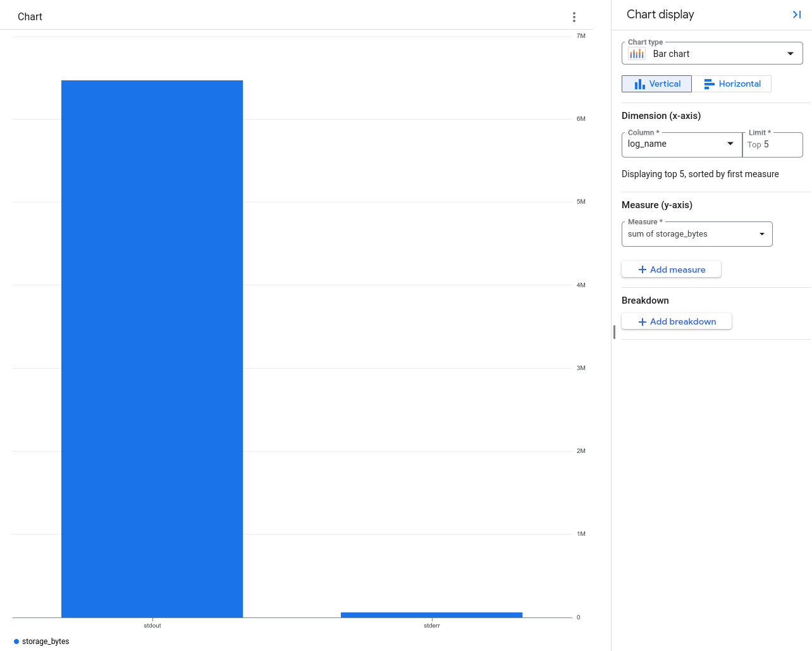Select the Chart panel header
Screen dimensions: 812x651
point(29,17)
